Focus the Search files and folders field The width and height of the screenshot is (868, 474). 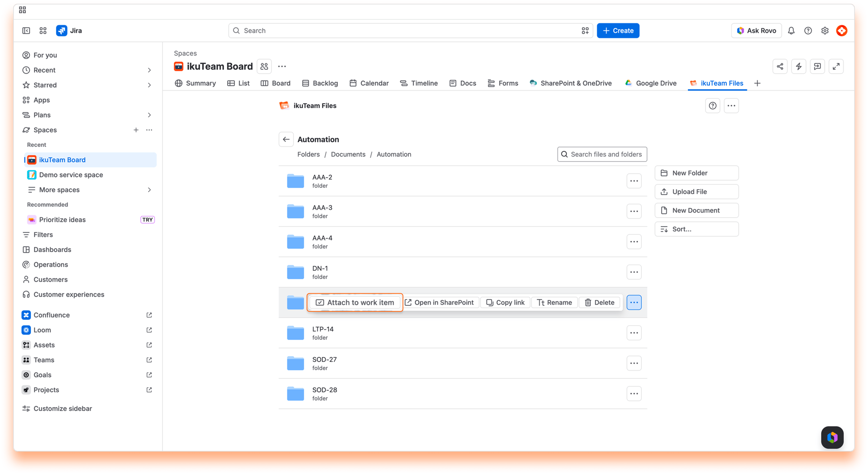pos(602,154)
